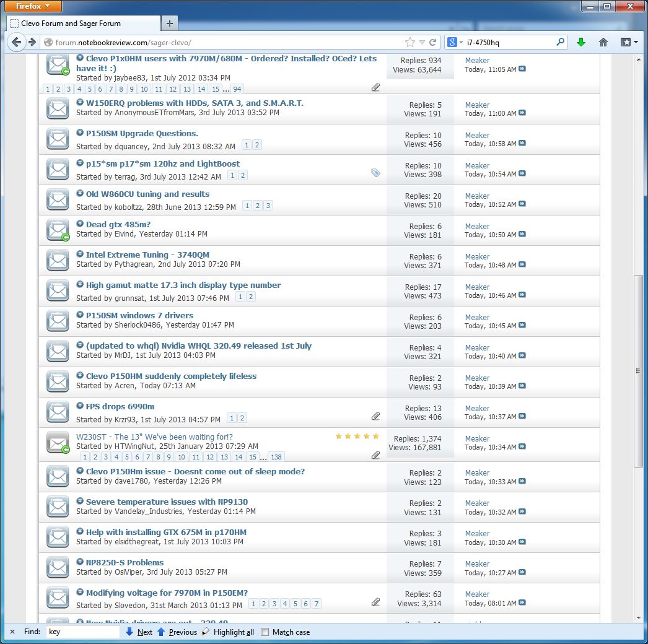Go forward using browser forward arrow
648x644 pixels.
[x=32, y=42]
